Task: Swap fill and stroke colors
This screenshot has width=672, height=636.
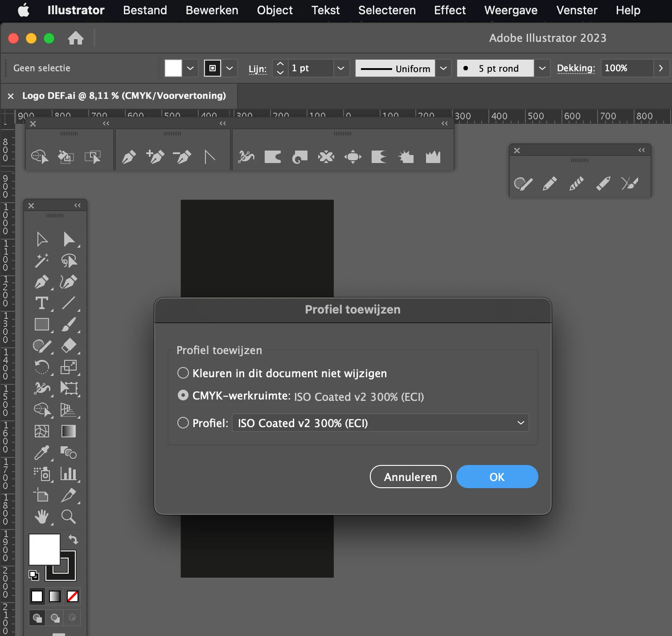Action: coord(74,540)
